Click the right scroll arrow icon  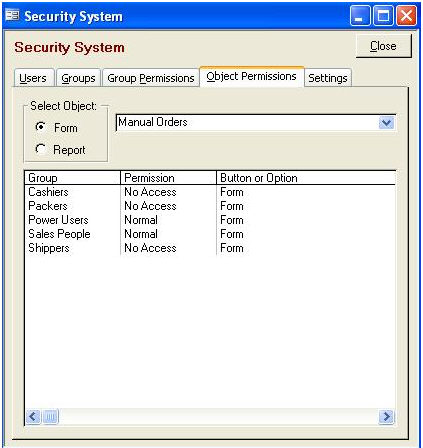pyautogui.click(x=387, y=416)
